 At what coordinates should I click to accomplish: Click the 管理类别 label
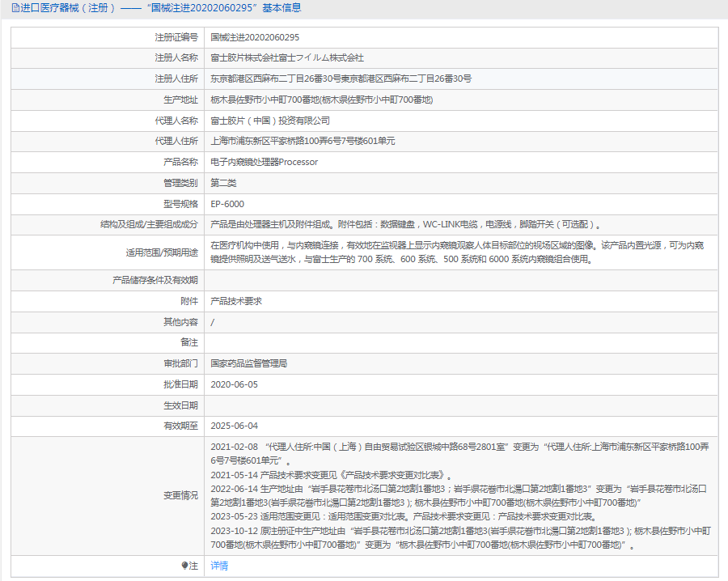[180, 183]
